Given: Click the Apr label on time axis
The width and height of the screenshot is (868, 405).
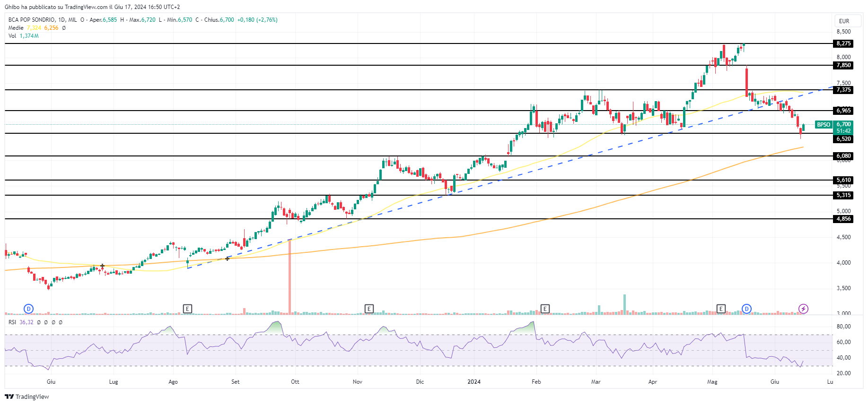Looking at the screenshot, I should coord(653,382).
